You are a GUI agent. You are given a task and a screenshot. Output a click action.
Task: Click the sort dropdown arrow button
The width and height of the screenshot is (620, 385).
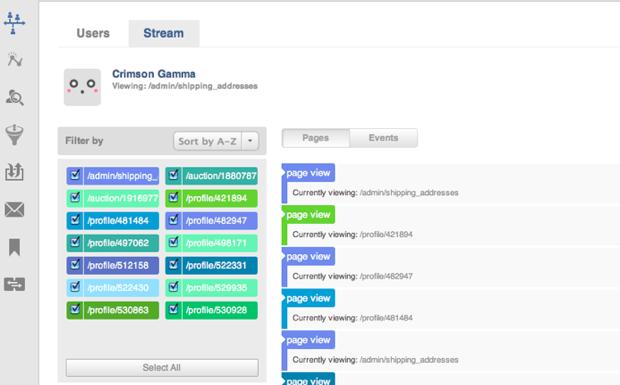coord(250,141)
